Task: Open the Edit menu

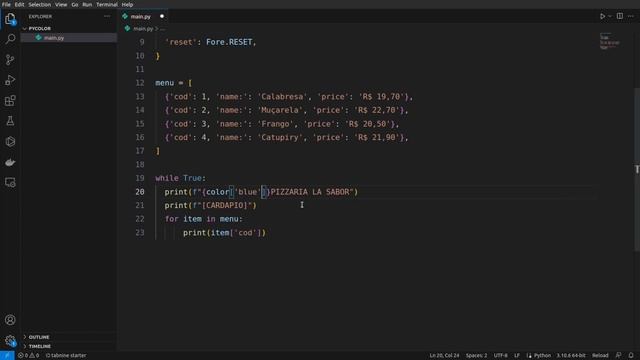Action: coord(19,4)
